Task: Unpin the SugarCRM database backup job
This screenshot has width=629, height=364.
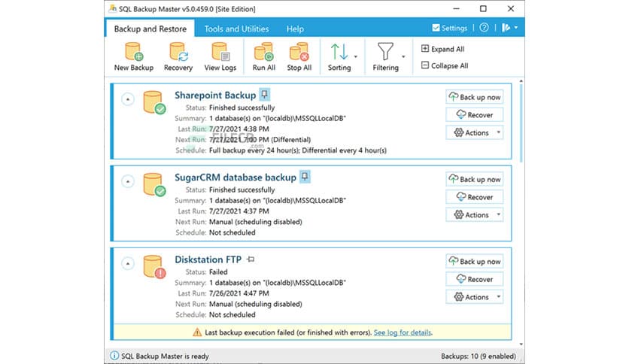Action: (x=305, y=177)
